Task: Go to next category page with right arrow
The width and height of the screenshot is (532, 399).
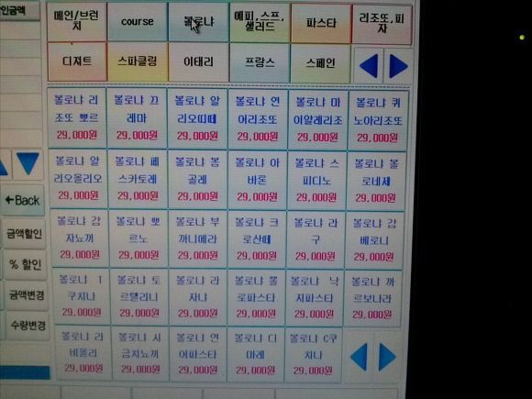Action: click(398, 66)
